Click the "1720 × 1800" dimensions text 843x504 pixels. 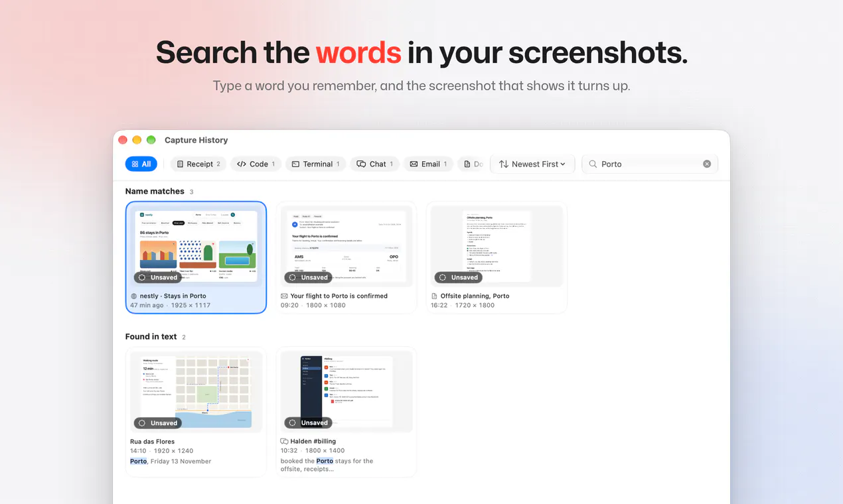(475, 305)
